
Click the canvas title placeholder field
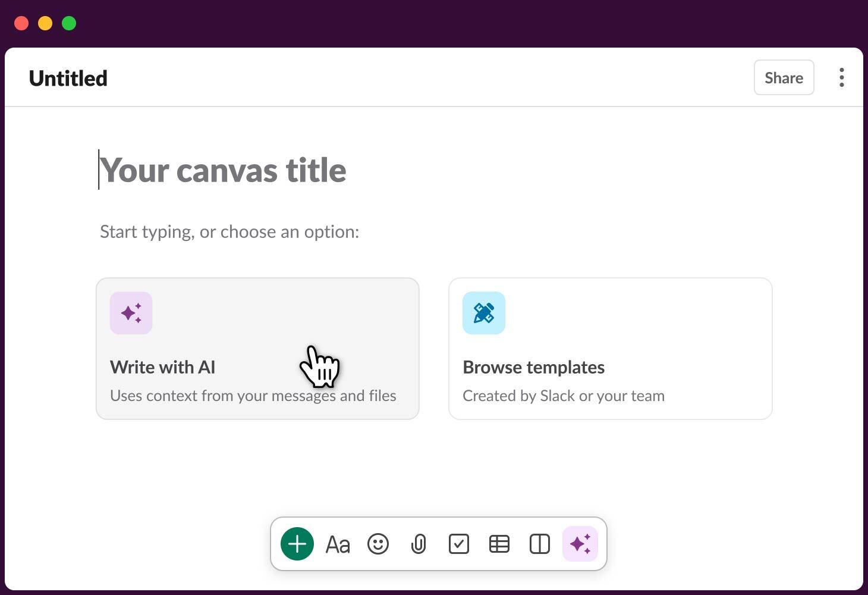click(223, 170)
